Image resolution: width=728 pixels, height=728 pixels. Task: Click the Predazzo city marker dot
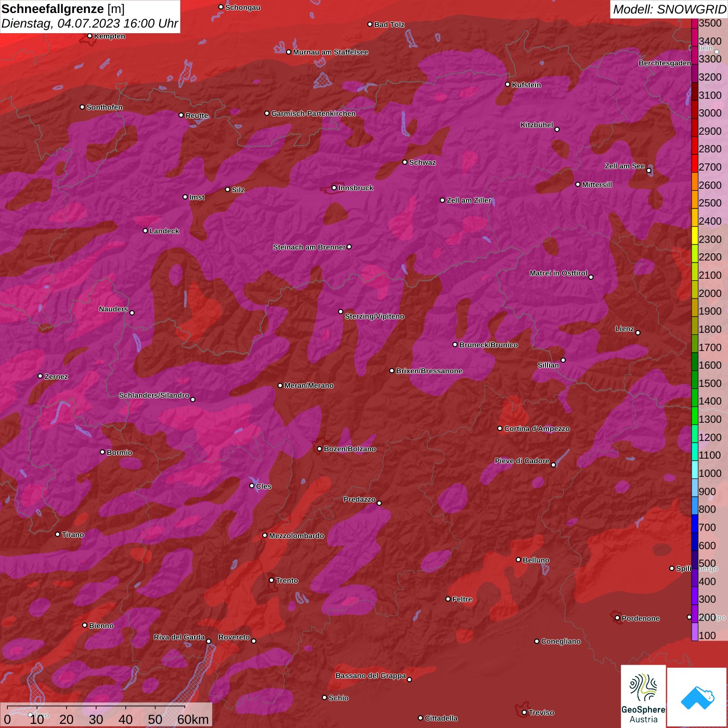coord(379,503)
